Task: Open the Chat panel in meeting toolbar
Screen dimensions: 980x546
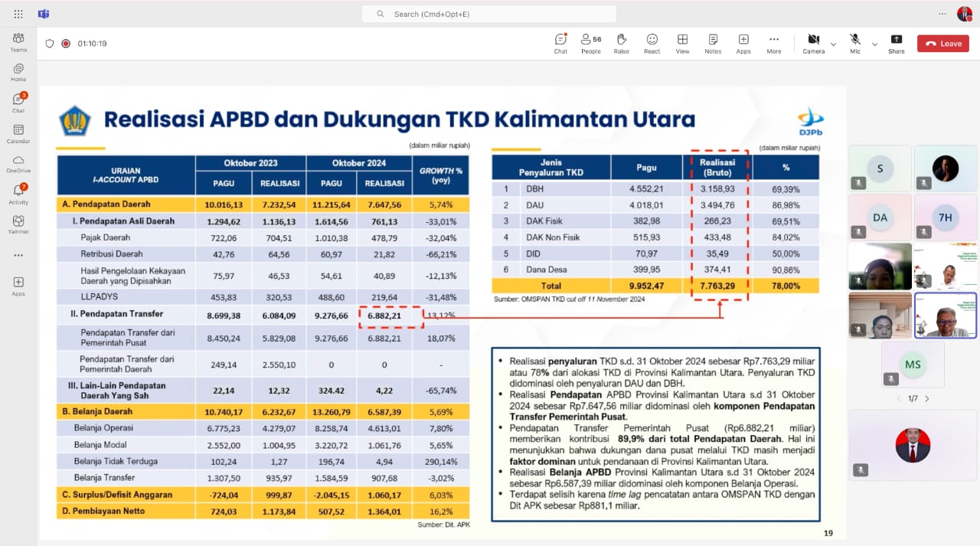Action: pyautogui.click(x=560, y=43)
